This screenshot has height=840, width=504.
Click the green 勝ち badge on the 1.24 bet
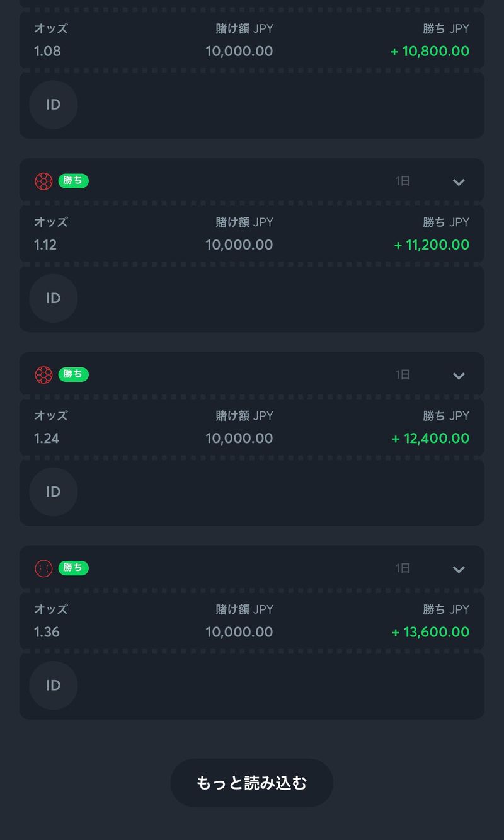[x=74, y=374]
